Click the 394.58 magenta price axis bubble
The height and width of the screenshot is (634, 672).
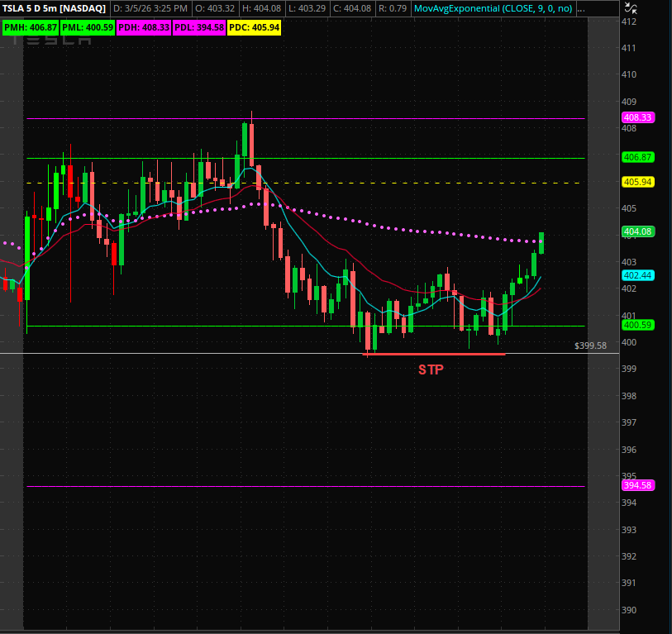pos(638,485)
